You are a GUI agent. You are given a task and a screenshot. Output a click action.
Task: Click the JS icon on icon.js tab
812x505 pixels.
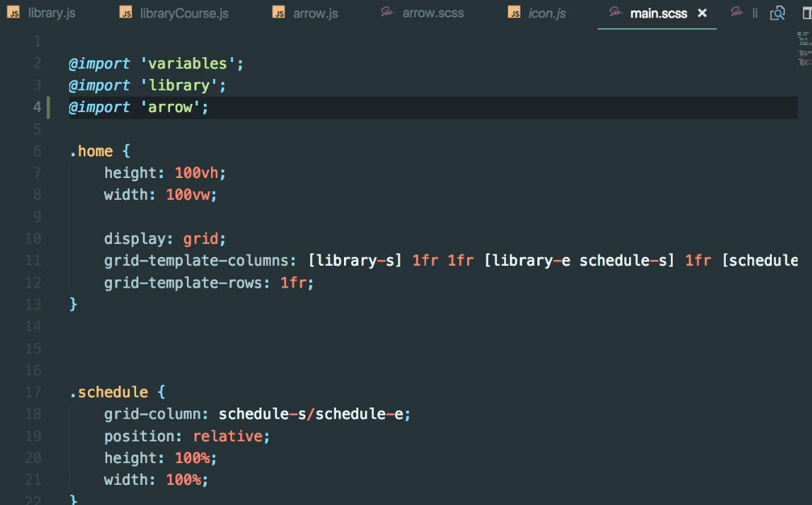pos(513,13)
